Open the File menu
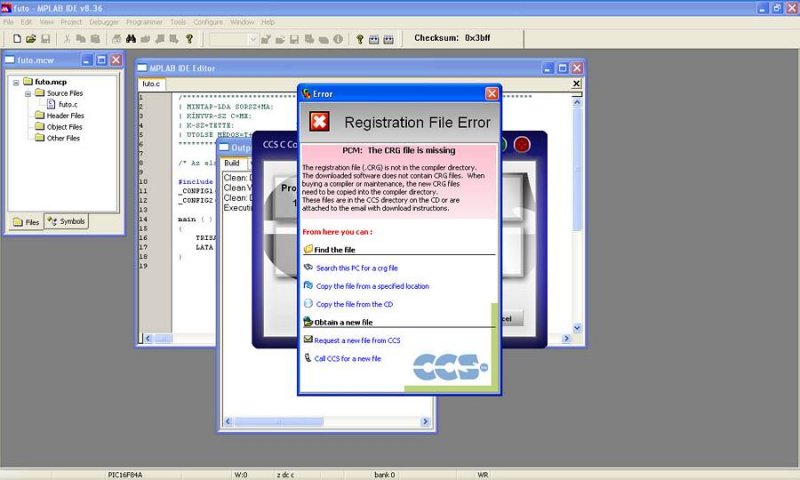The height and width of the screenshot is (480, 800). coord(8,22)
